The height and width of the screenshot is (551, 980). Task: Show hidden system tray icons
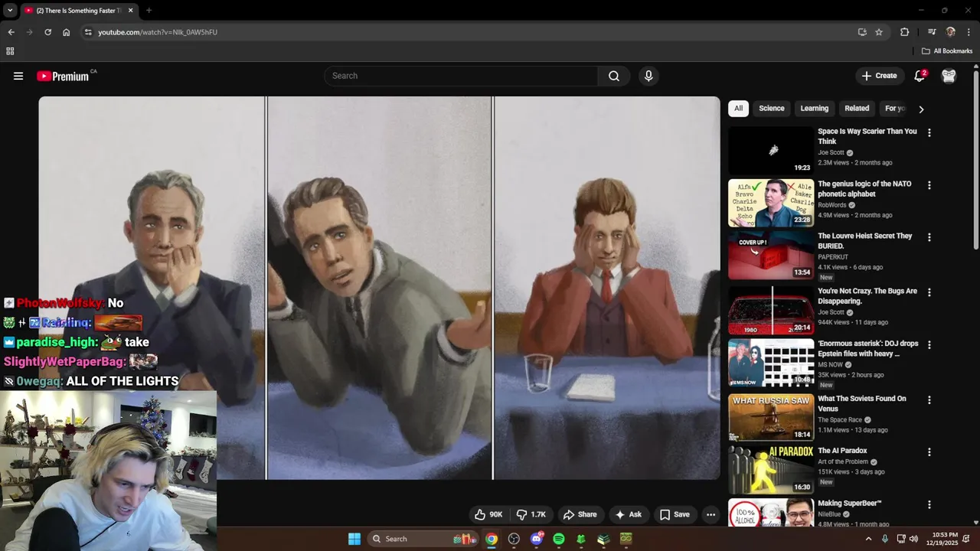coord(868,539)
